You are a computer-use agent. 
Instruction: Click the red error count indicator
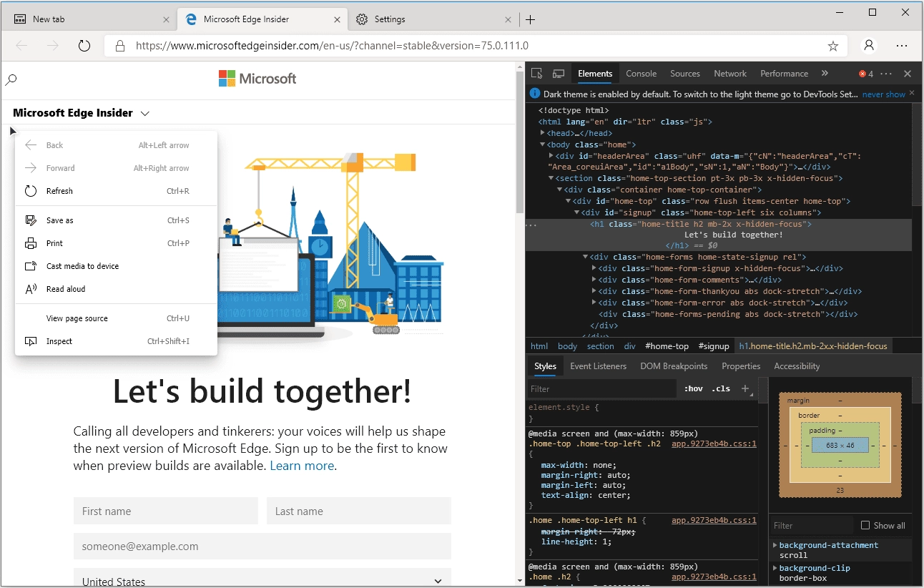[x=866, y=74]
